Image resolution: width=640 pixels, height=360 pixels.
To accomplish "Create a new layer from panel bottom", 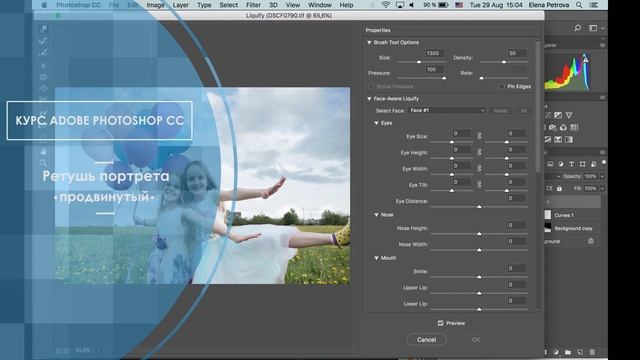I will click(580, 352).
